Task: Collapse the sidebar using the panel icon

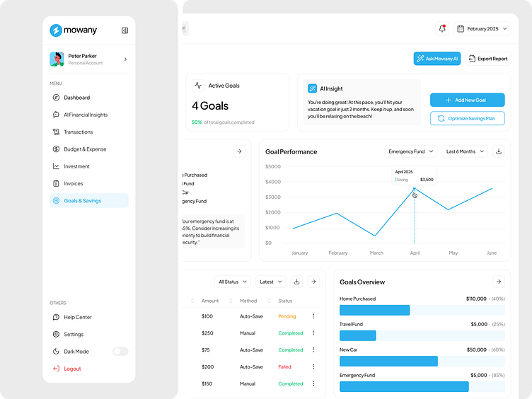Action: [x=125, y=30]
